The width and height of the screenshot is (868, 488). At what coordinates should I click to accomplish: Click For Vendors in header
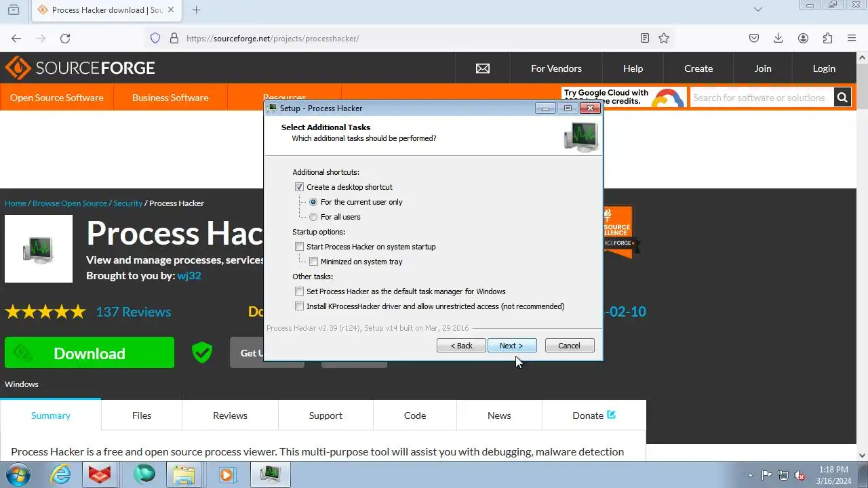pos(556,68)
